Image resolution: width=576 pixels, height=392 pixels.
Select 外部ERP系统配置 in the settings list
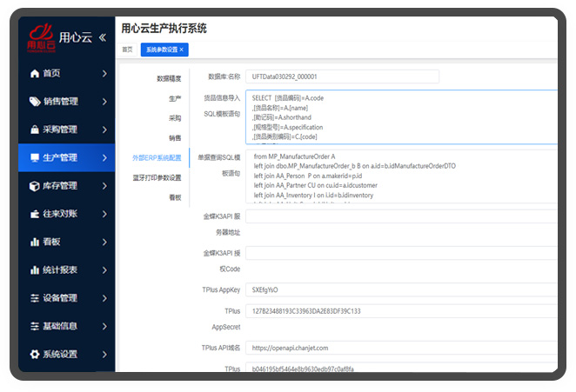tap(157, 157)
